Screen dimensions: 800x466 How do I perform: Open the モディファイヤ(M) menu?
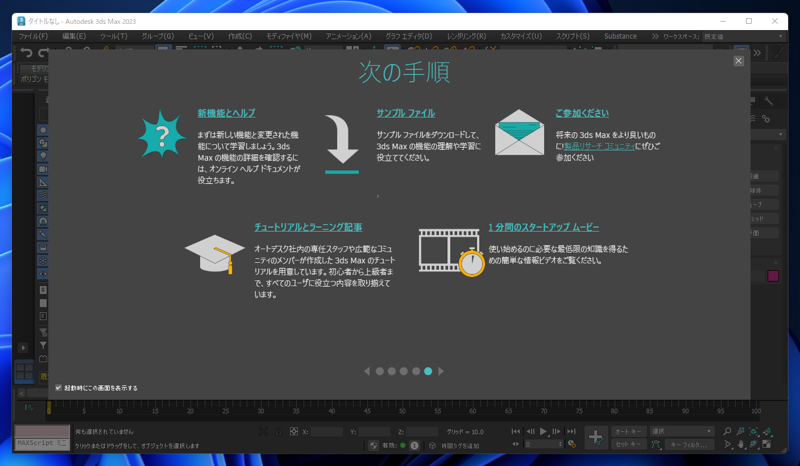(289, 36)
